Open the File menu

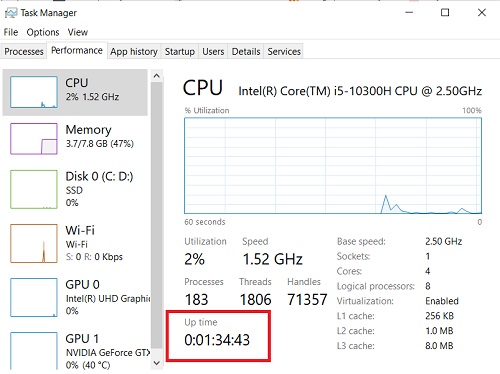coord(11,32)
